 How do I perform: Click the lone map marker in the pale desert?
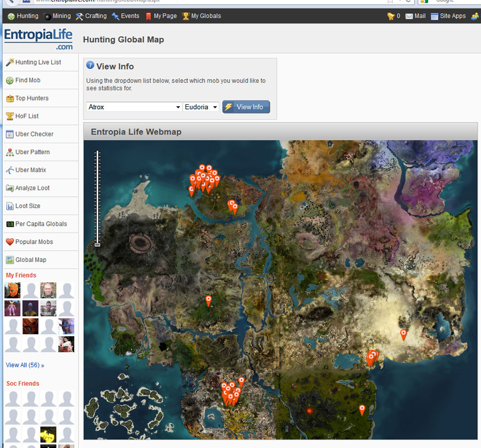click(x=404, y=335)
